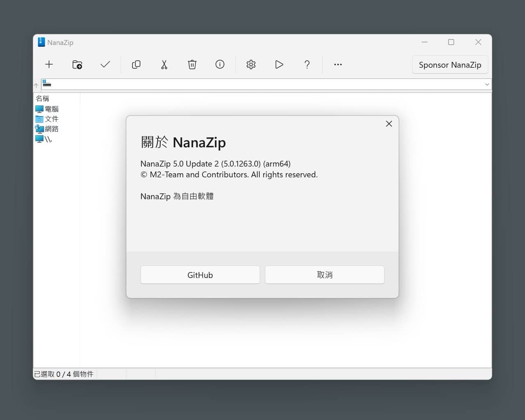This screenshot has width=525, height=420.
Task: Click the Sponsor NanaZip button
Action: coord(450,65)
